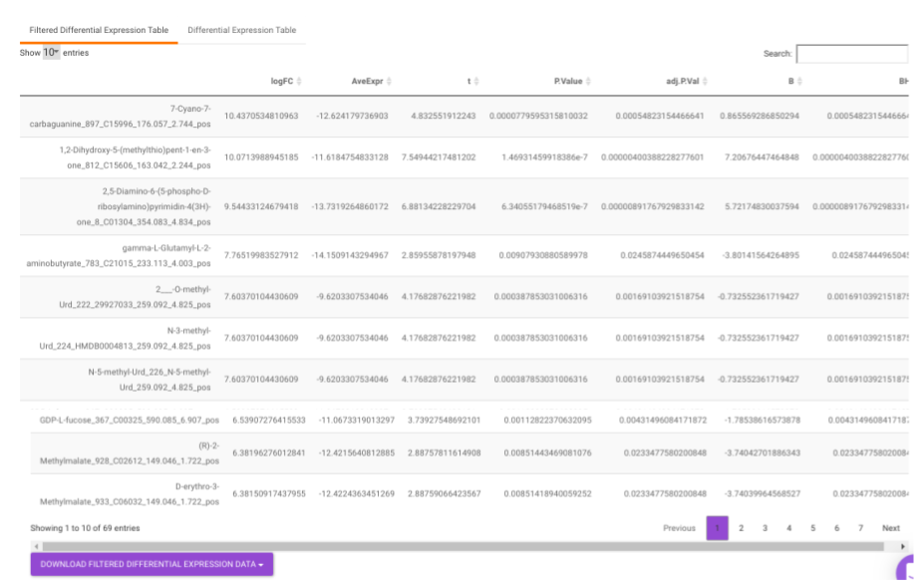This screenshot has width=924, height=584.
Task: Go to pagination page 5
Action: coord(812,528)
